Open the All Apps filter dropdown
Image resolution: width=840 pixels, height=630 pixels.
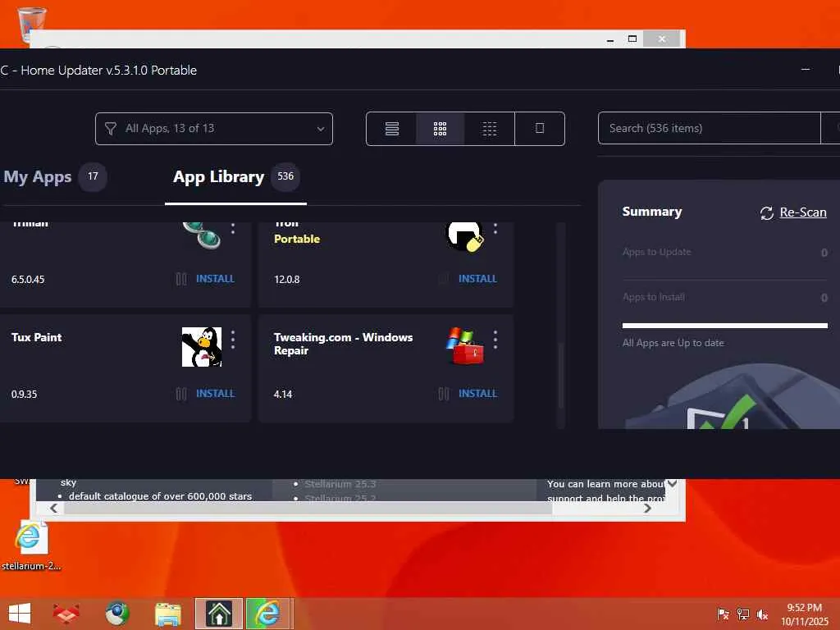click(214, 129)
